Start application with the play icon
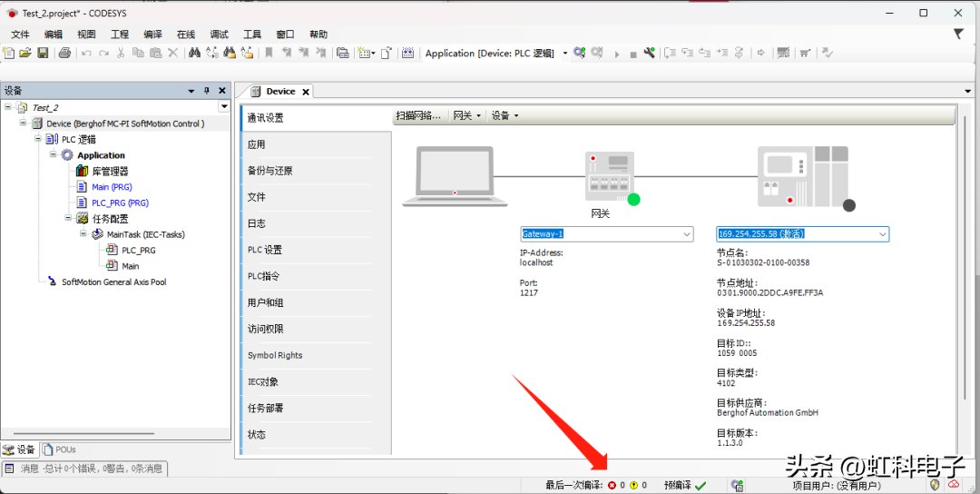The image size is (980, 494). [x=617, y=54]
